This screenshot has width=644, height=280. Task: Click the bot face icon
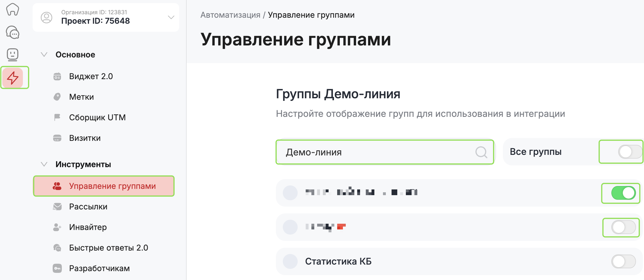pyautogui.click(x=13, y=54)
